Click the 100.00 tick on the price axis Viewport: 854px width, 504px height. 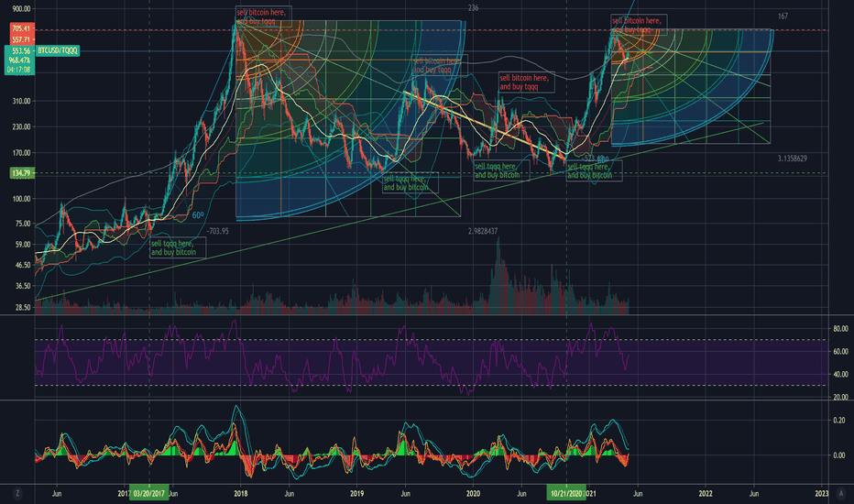pyautogui.click(x=22, y=198)
